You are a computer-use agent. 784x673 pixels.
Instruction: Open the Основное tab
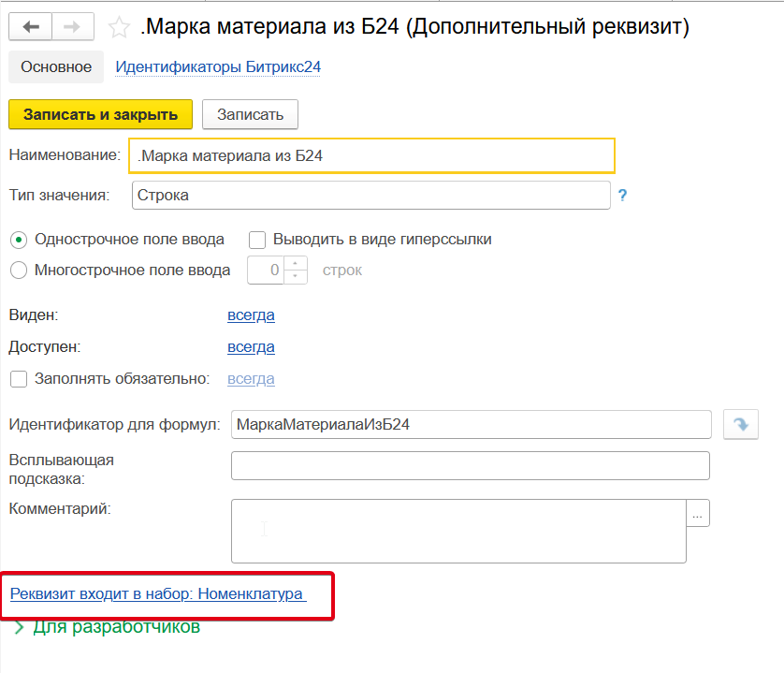coord(56,67)
